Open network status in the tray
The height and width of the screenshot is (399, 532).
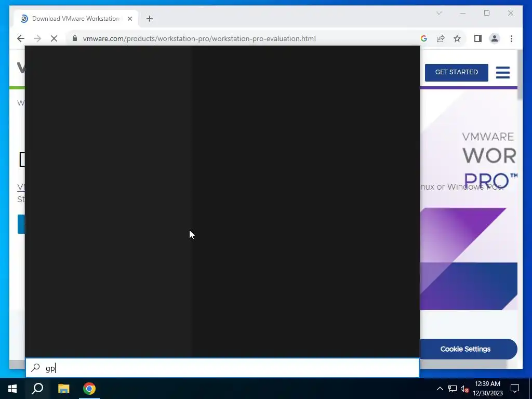coord(453,389)
